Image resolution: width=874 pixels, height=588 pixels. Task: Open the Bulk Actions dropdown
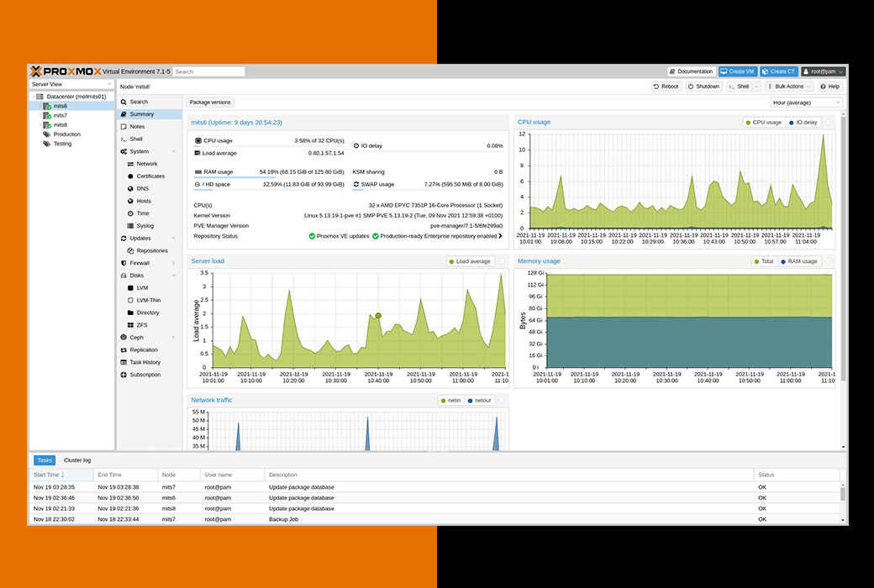789,87
